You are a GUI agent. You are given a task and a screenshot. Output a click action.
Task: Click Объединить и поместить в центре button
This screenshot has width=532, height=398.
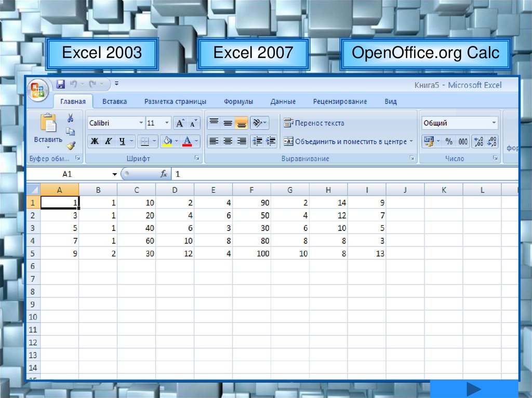click(345, 141)
